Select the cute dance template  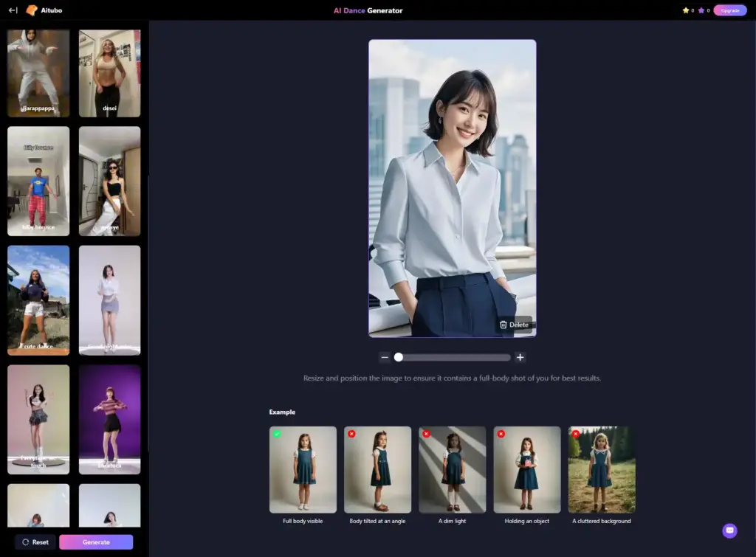pyautogui.click(x=38, y=300)
